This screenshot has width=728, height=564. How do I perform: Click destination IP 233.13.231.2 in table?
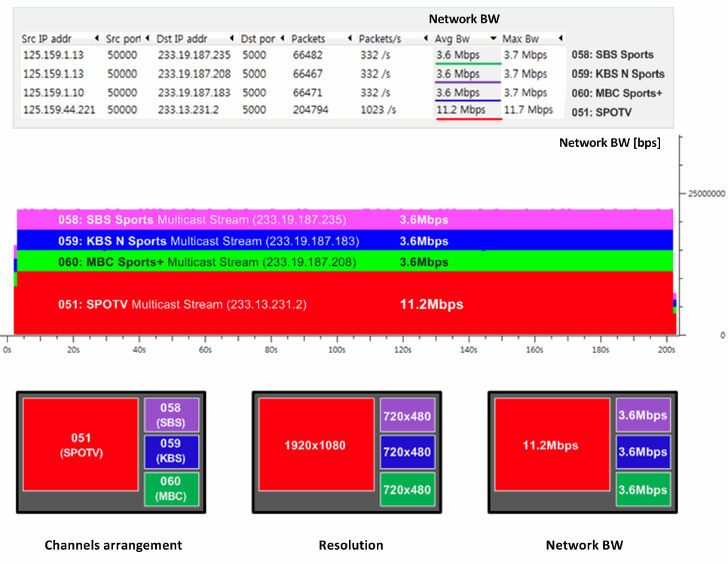click(x=188, y=110)
